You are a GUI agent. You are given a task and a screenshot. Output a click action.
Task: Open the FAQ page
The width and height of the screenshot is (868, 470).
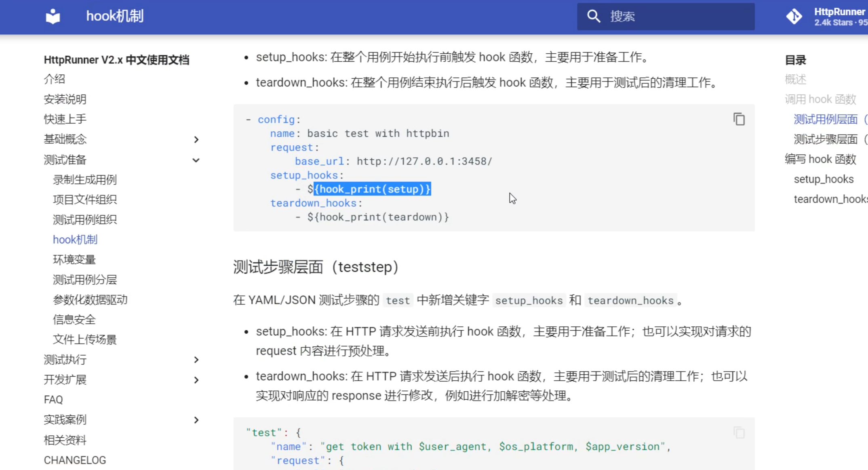[53, 399]
